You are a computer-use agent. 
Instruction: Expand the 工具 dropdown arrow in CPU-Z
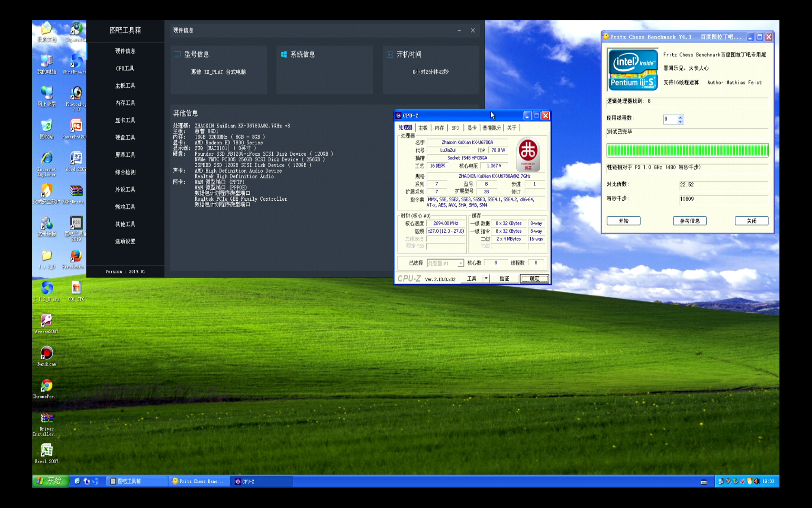click(486, 278)
